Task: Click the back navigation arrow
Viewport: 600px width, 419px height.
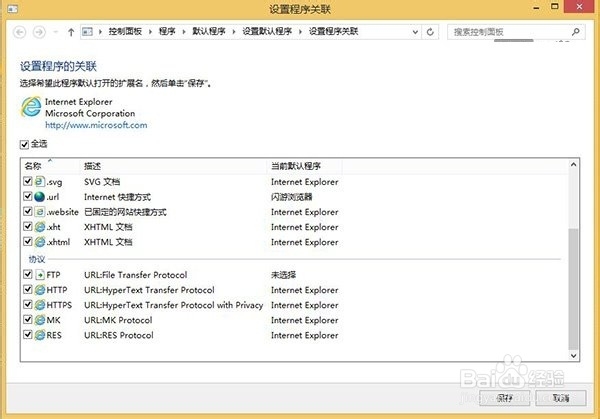Action: [x=20, y=32]
